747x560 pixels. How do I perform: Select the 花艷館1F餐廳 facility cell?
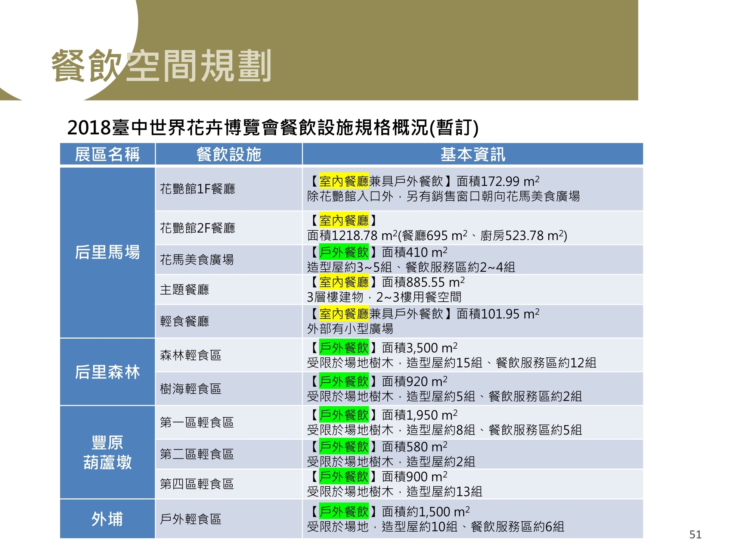198,189
